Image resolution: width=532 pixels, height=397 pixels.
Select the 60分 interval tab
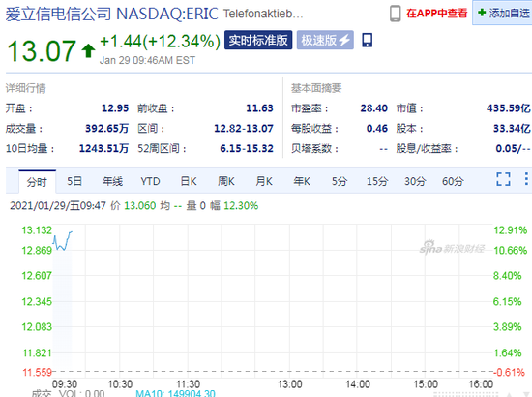453,181
